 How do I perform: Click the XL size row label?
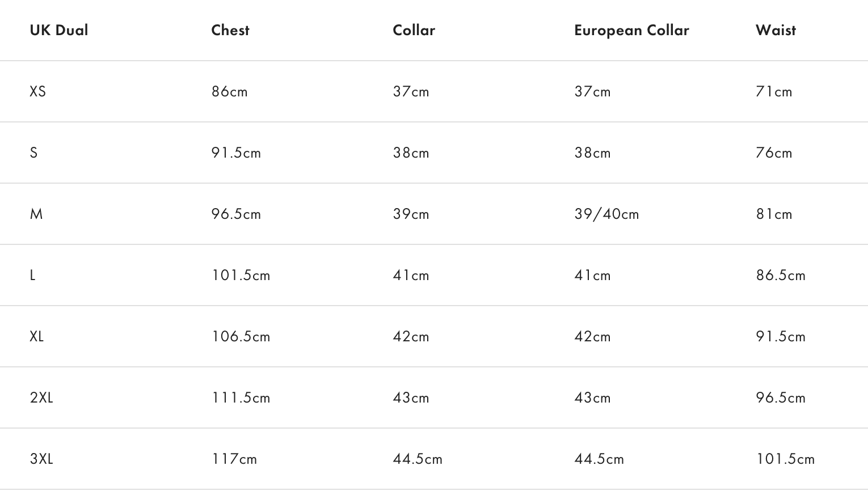(x=37, y=337)
